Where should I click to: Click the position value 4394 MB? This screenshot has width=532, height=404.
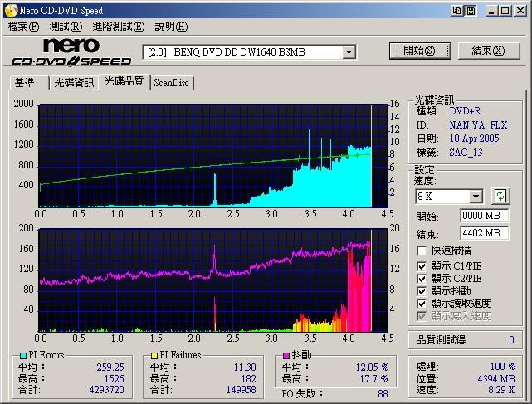(496, 378)
